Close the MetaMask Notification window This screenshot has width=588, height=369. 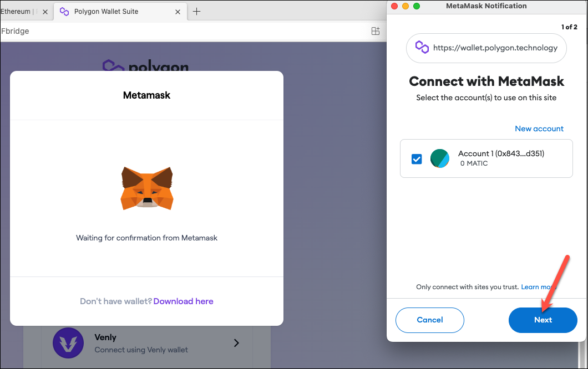tap(394, 6)
